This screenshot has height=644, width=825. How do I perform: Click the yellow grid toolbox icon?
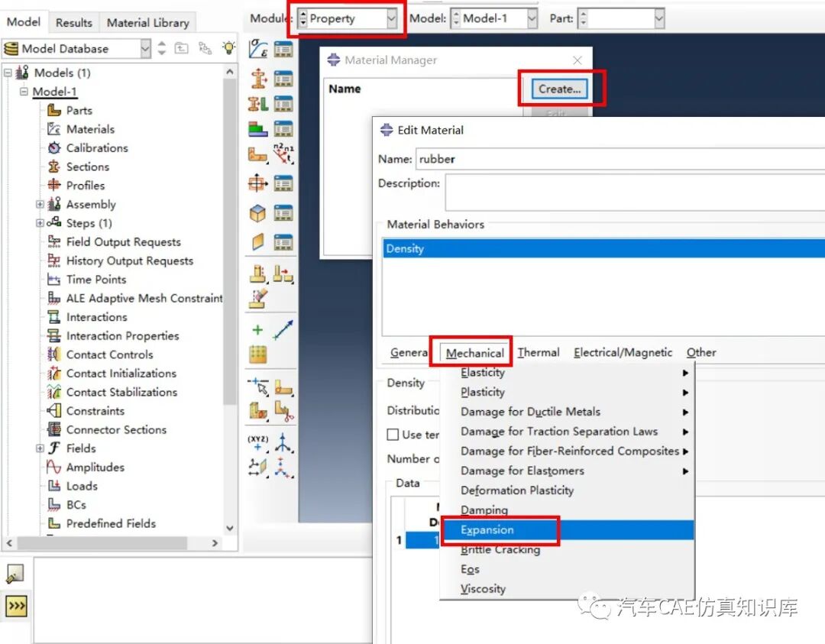click(258, 354)
